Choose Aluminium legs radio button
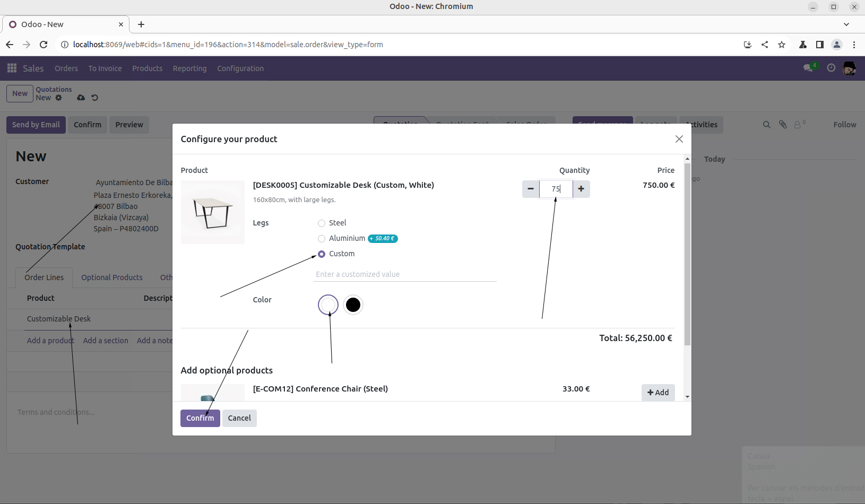This screenshot has height=504, width=865. (x=322, y=239)
